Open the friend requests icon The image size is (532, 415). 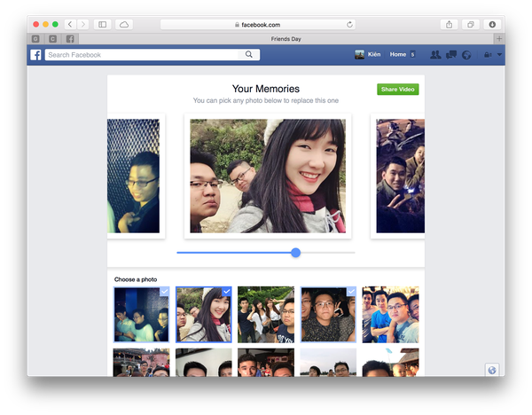tap(435, 55)
